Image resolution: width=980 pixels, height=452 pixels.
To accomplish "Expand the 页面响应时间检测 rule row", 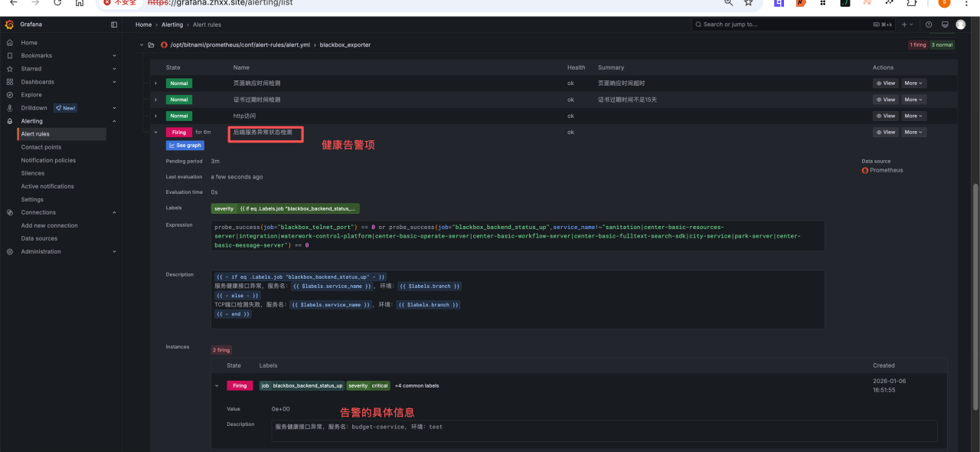I will [x=155, y=83].
